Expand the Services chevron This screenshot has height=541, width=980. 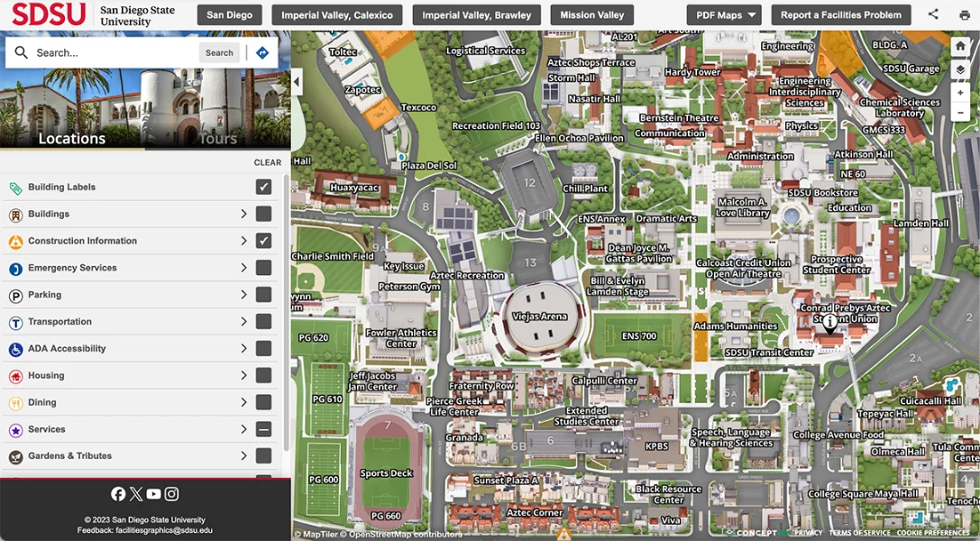(x=243, y=429)
